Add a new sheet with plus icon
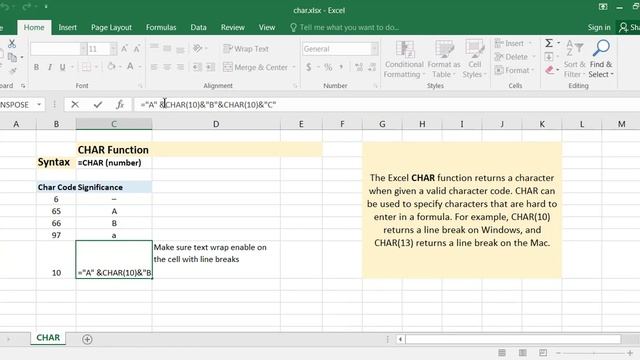The image size is (640, 360). (x=87, y=339)
